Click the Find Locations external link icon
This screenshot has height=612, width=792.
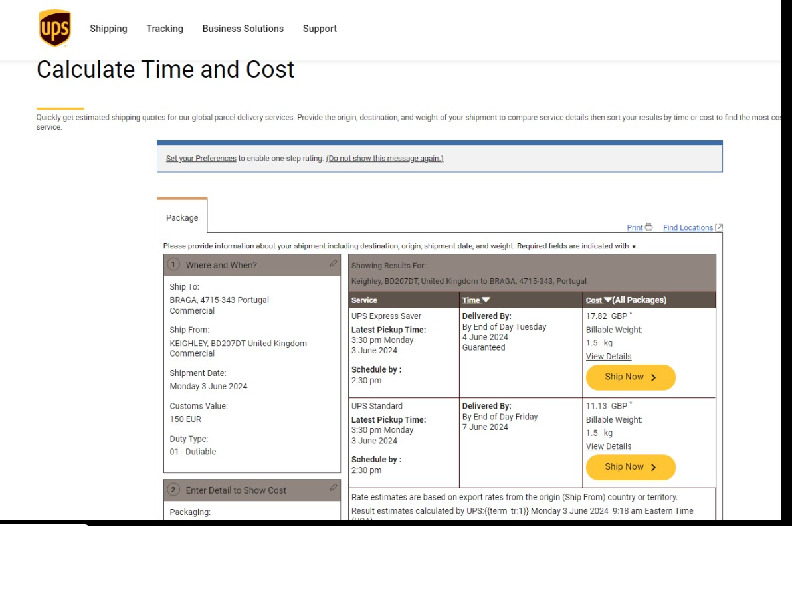point(719,227)
